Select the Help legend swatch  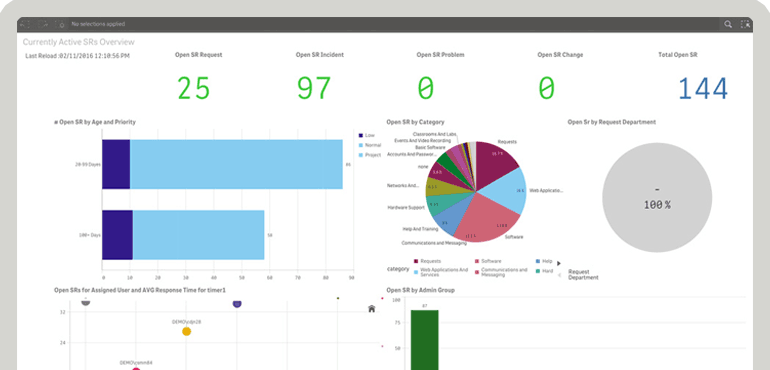[x=538, y=261]
